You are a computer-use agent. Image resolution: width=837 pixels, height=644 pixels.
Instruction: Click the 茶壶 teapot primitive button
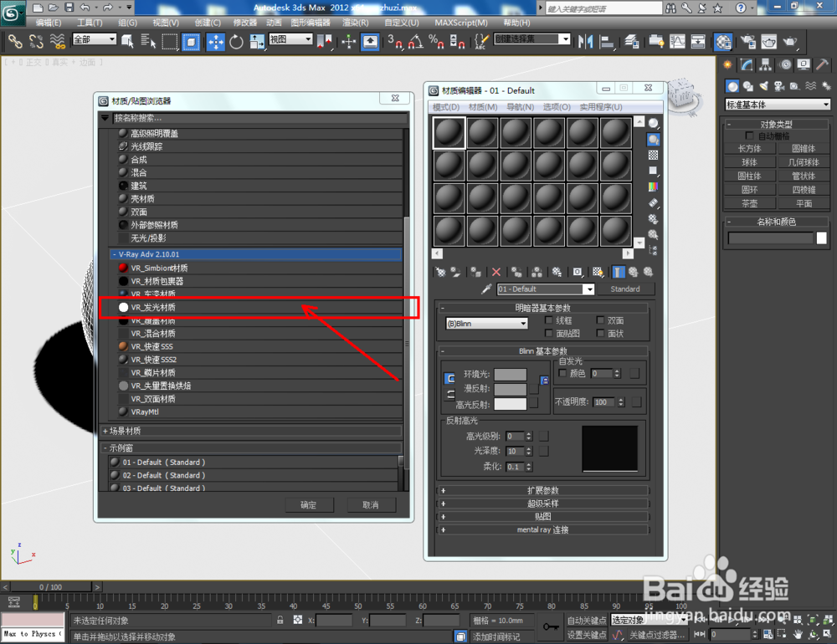pos(749,203)
